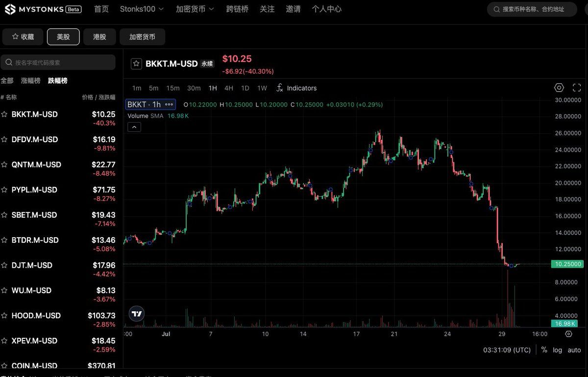Set chart interval to 5m
Screen dimensions: 588x377
click(x=153, y=88)
